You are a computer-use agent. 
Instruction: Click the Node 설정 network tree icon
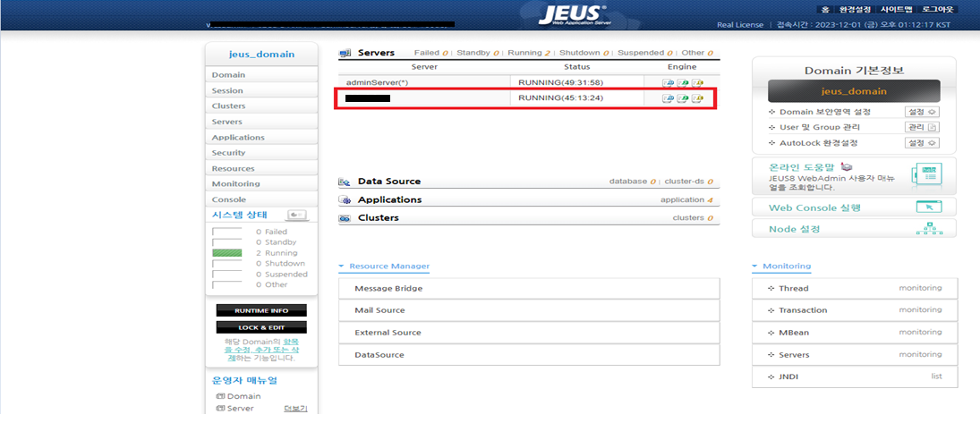point(929,229)
